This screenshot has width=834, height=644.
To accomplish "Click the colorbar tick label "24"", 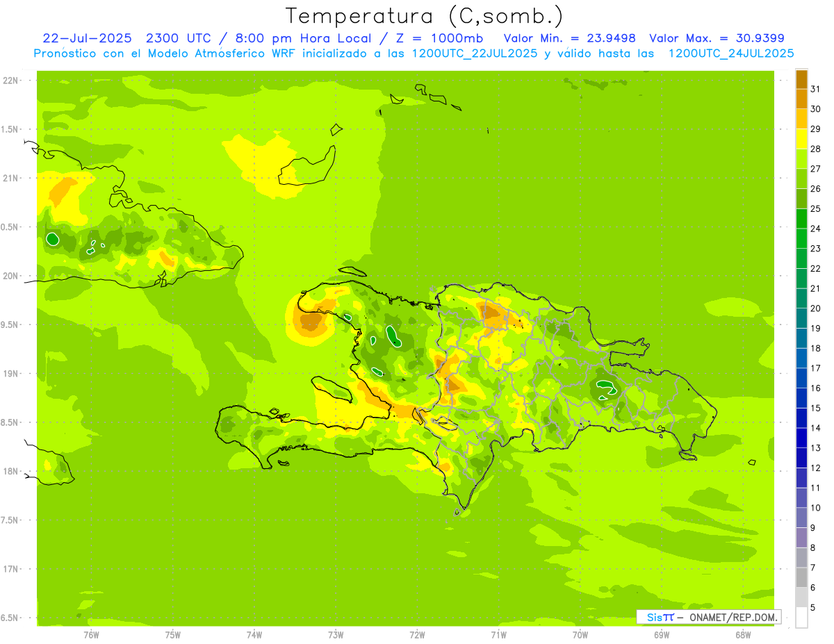I will (816, 229).
